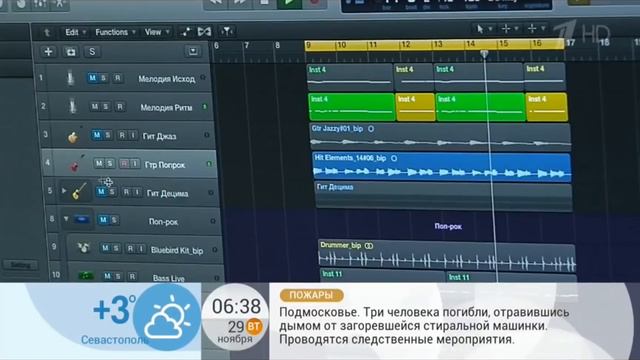Select the first green Inst 4 region
640x360 pixels.
point(351,107)
